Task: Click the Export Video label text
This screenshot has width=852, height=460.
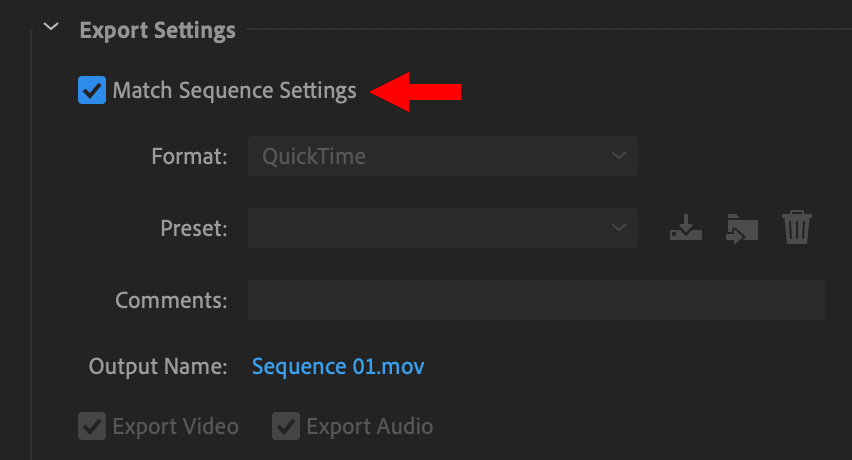Action: pos(176,426)
